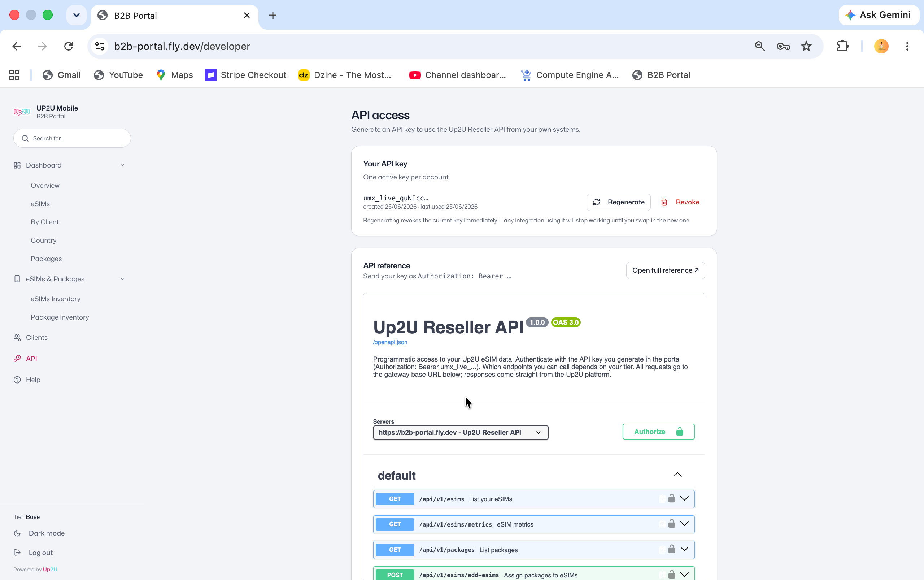Open the Gmail bookmark

coord(62,75)
